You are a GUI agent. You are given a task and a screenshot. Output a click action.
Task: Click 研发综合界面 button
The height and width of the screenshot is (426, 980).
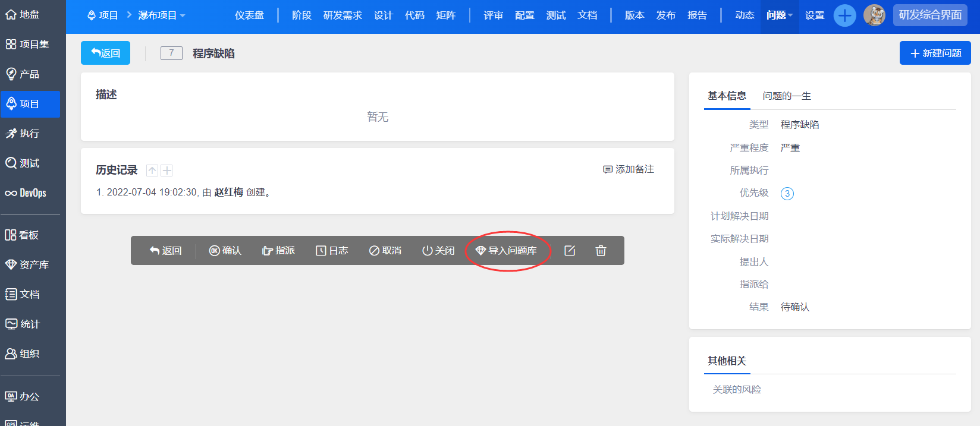(930, 15)
